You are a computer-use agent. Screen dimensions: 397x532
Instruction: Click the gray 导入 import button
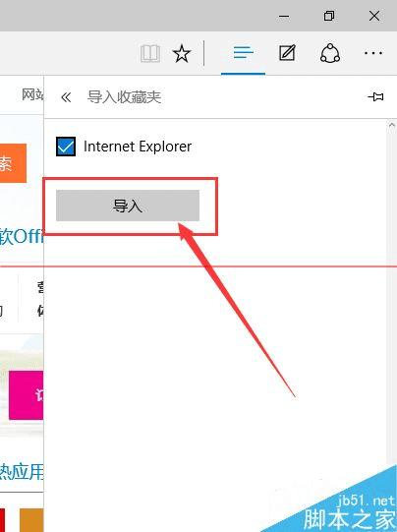(128, 206)
